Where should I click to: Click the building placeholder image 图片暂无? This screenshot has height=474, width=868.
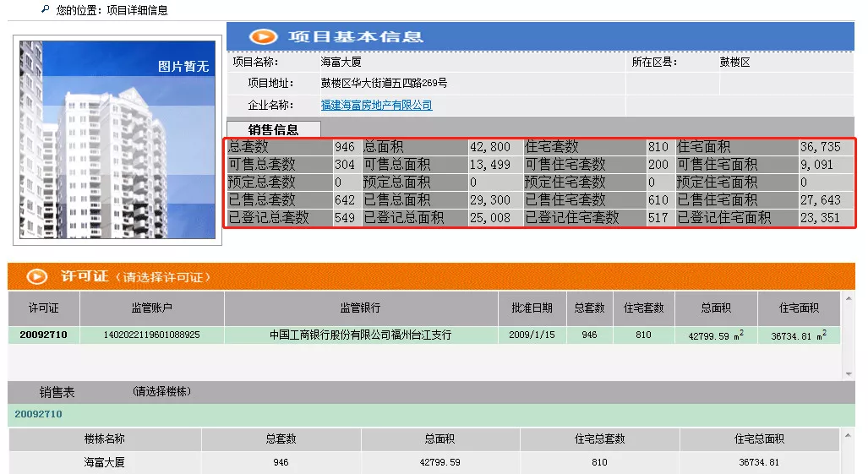[117, 140]
